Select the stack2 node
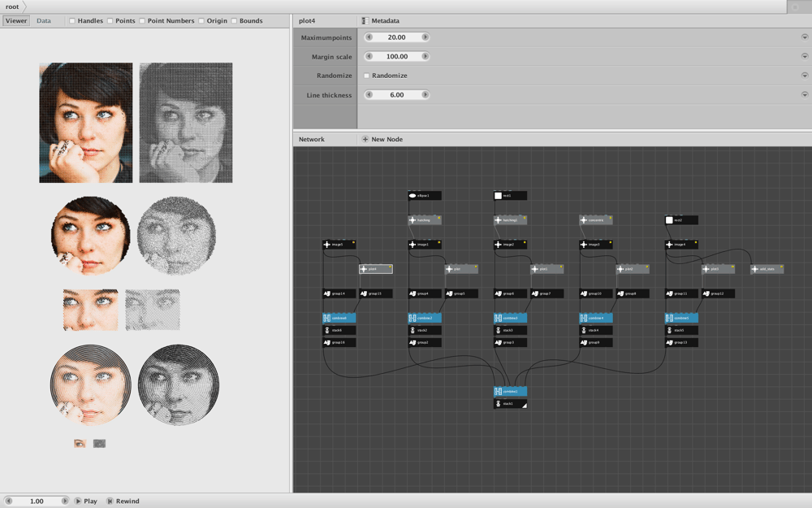Image resolution: width=812 pixels, height=508 pixels. tap(425, 330)
